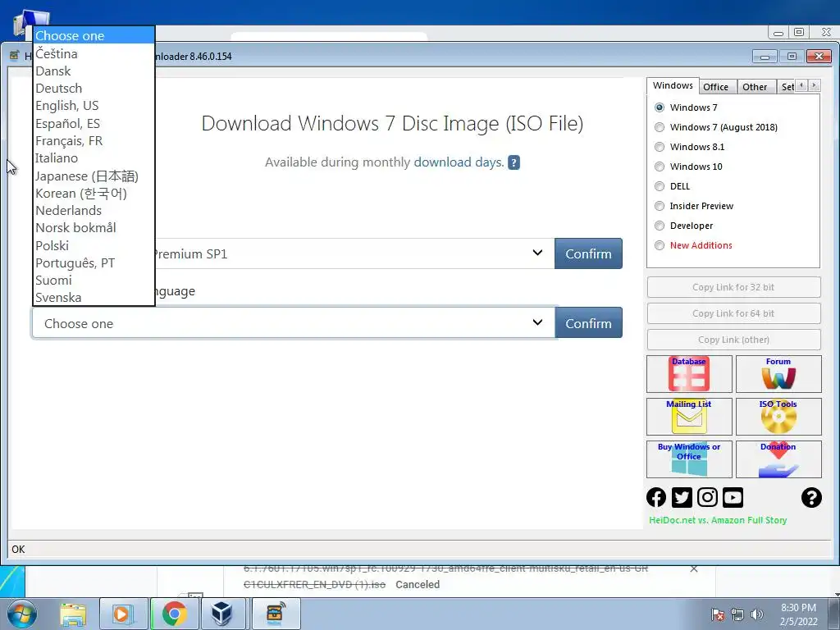Open the Forum icon button
Viewport: 840px width, 630px height.
pyautogui.click(x=778, y=374)
